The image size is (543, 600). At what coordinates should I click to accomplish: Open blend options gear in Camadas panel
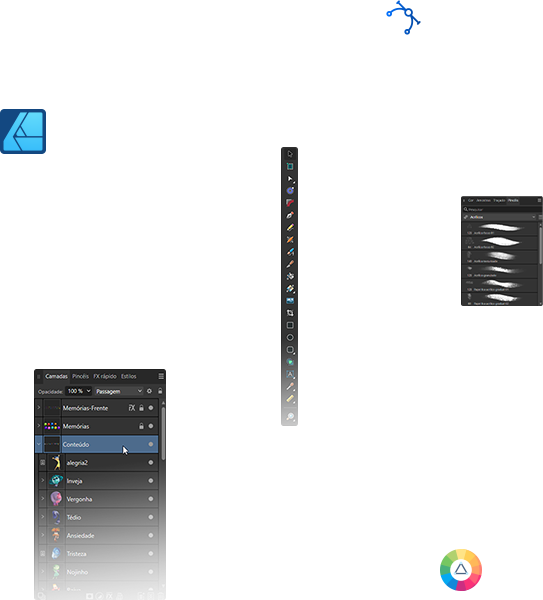(x=149, y=391)
